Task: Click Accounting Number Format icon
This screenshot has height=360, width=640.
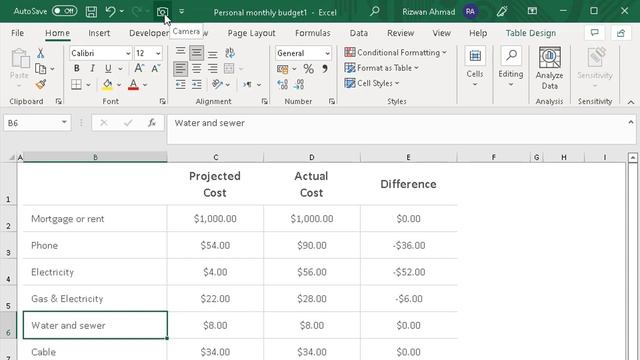Action: (282, 69)
